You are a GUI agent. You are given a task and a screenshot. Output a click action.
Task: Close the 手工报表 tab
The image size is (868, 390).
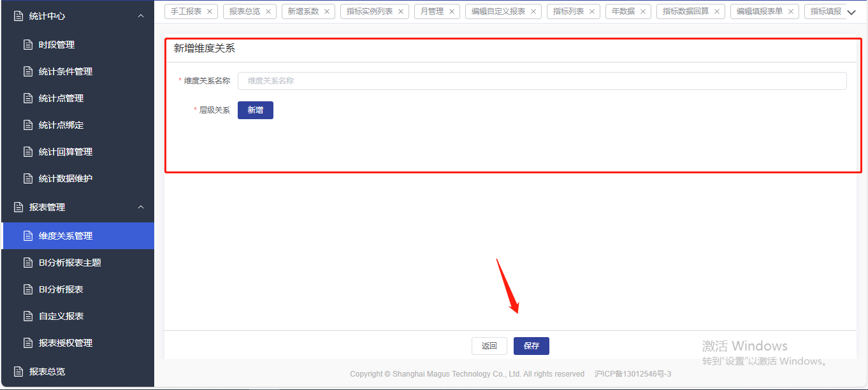(x=210, y=11)
